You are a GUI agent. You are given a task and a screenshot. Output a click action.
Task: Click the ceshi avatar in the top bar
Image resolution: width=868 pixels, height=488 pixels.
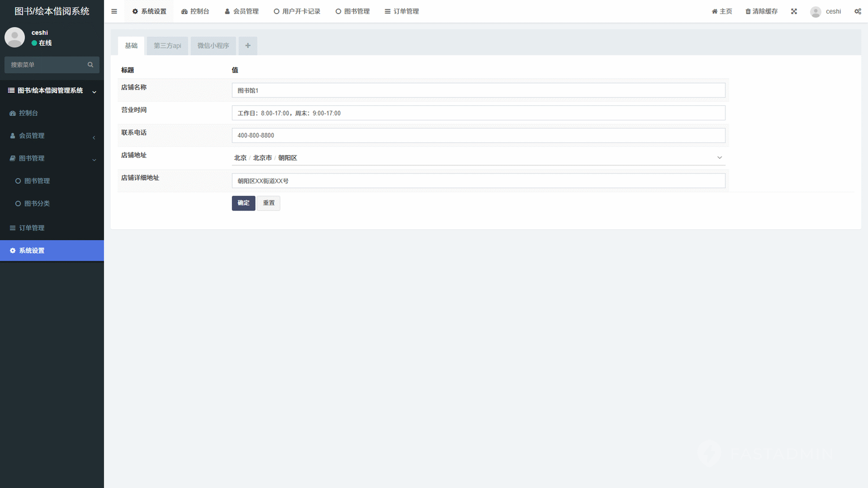815,12
